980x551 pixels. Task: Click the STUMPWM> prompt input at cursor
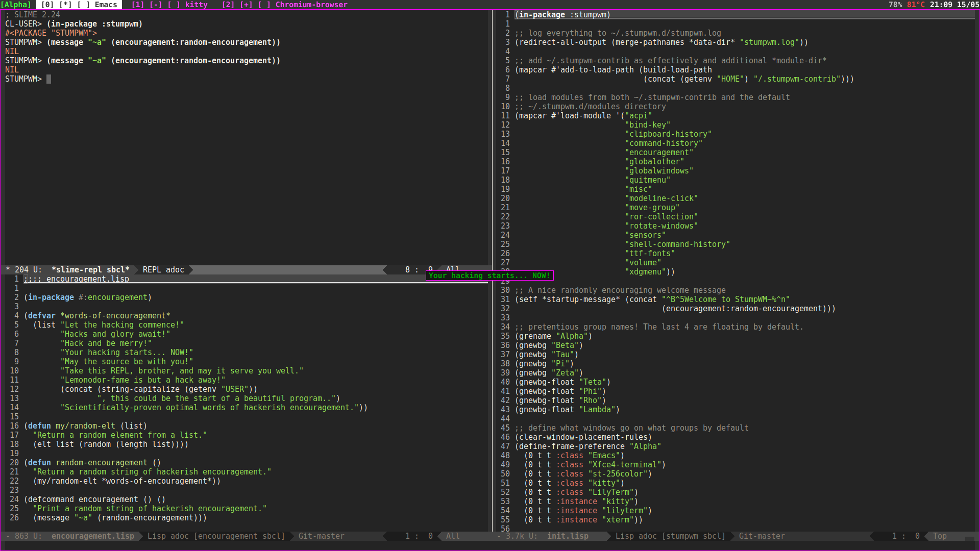[x=48, y=79]
